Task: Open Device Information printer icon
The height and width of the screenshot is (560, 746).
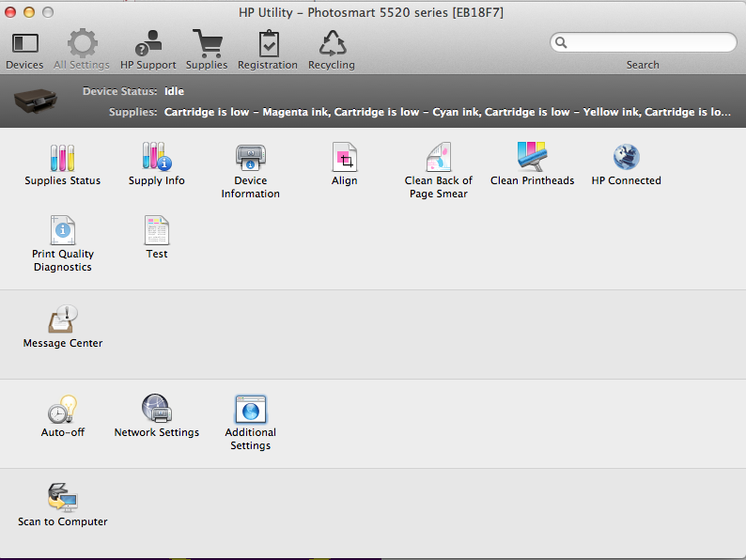Action: tap(250, 158)
